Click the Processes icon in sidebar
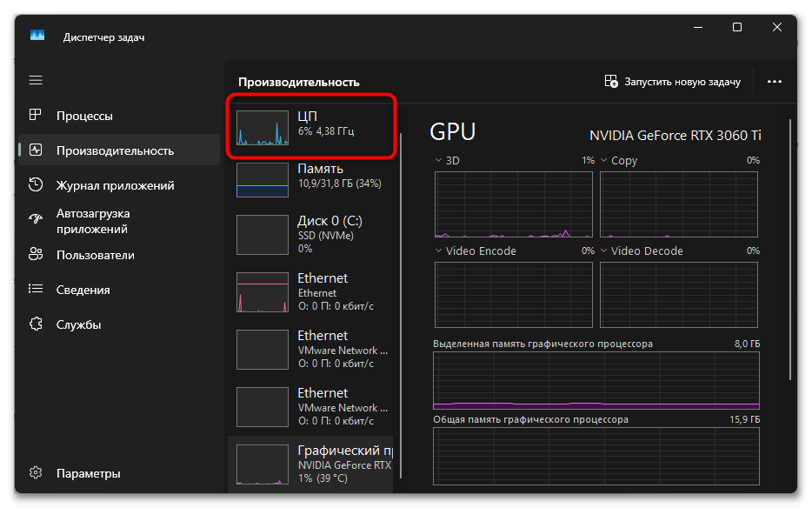812x508 pixels. (x=36, y=115)
